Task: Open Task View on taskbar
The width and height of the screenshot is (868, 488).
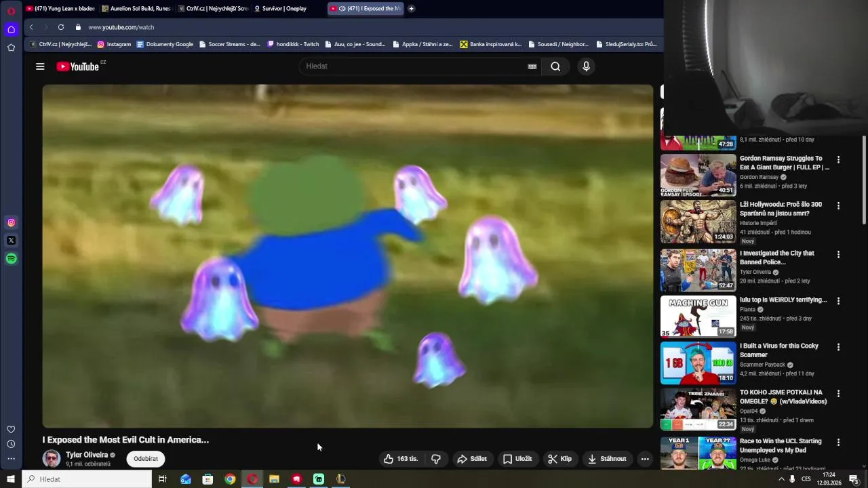Action: pyautogui.click(x=163, y=479)
